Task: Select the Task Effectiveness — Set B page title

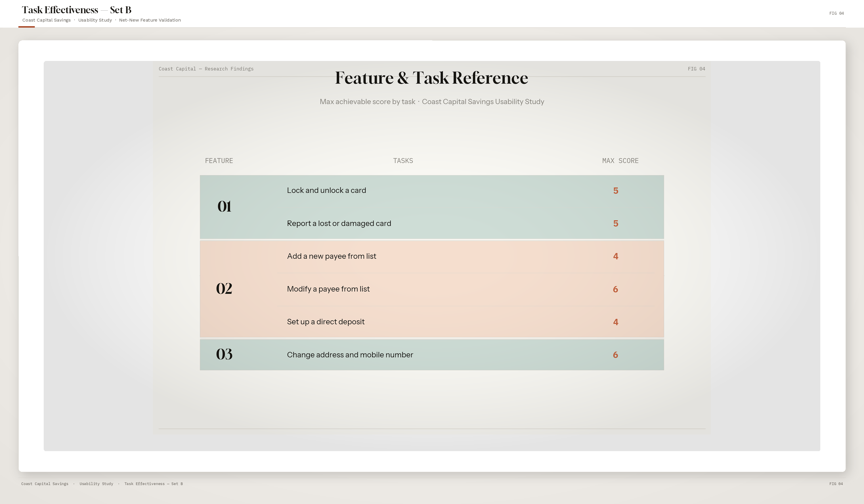Action: click(76, 9)
